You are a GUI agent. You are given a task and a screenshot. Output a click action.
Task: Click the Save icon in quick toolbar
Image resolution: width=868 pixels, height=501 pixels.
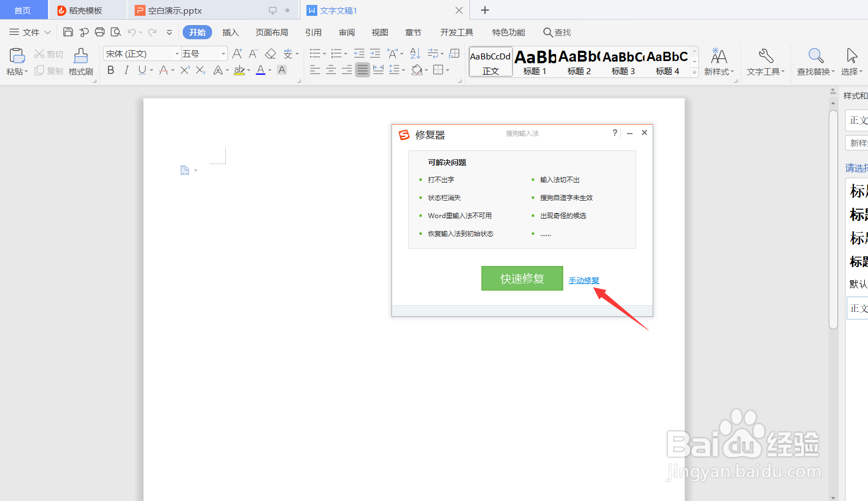[x=68, y=32]
